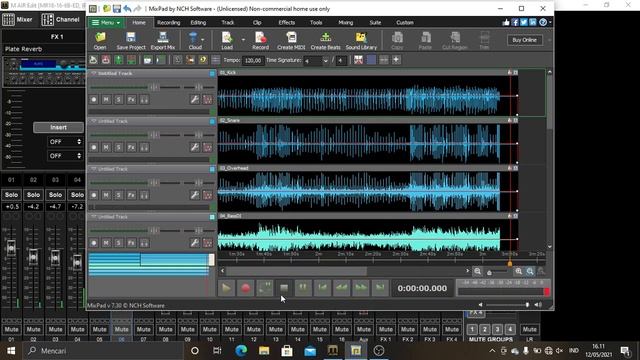Switch to the Track tab
This screenshot has width=640, height=360.
pyautogui.click(x=228, y=22)
